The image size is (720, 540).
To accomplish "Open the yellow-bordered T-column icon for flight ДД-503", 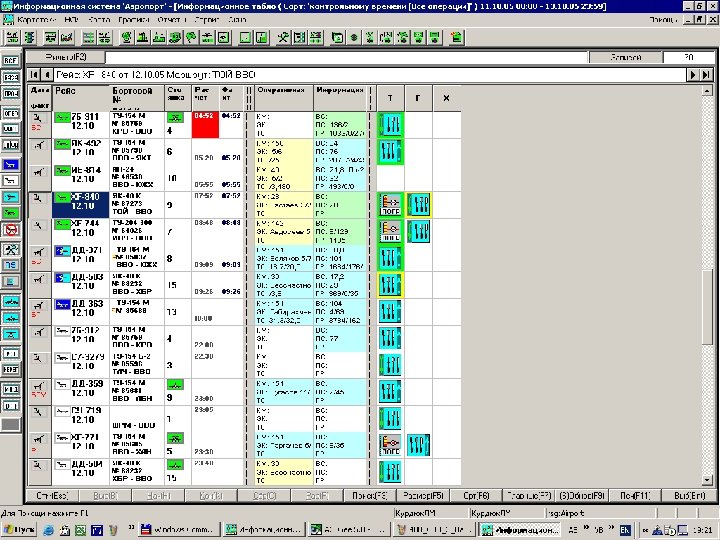I will pos(390,285).
